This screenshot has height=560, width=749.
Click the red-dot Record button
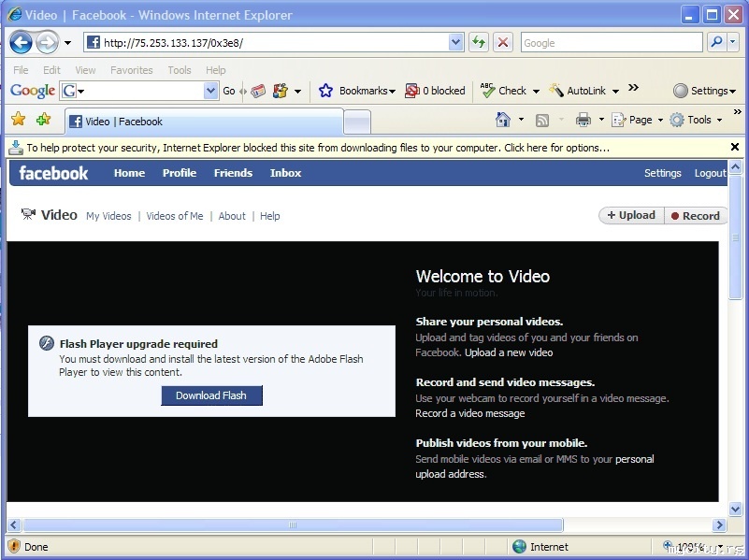tap(696, 215)
